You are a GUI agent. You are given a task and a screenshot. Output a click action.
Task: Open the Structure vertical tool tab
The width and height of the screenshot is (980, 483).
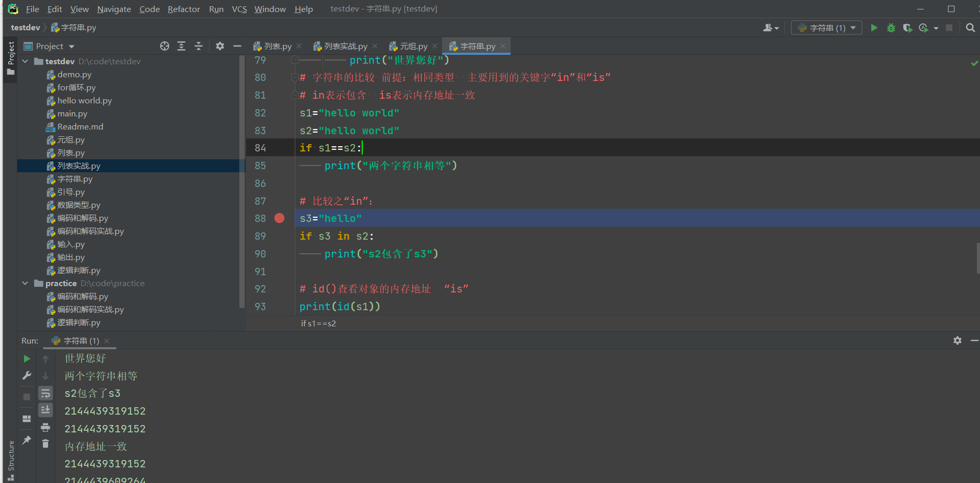[x=11, y=461]
